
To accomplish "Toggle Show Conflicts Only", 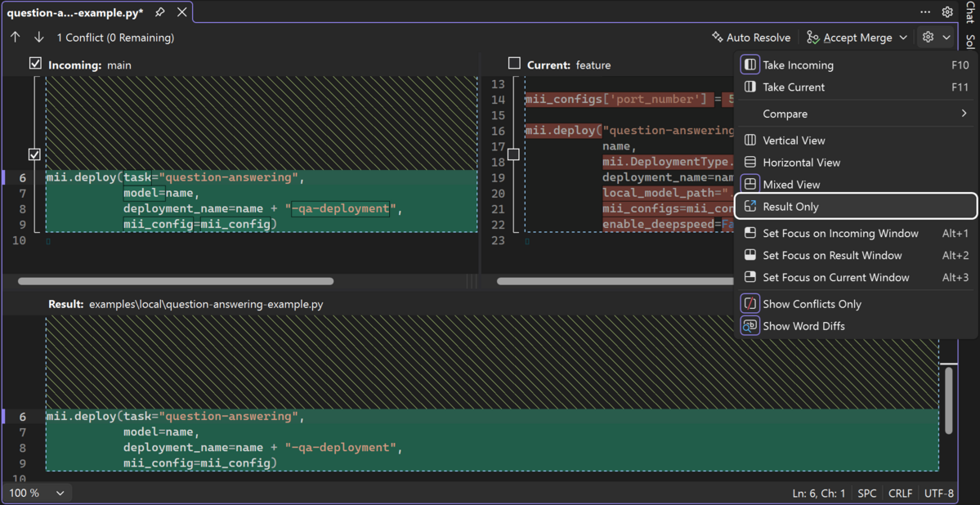I will 856,304.
